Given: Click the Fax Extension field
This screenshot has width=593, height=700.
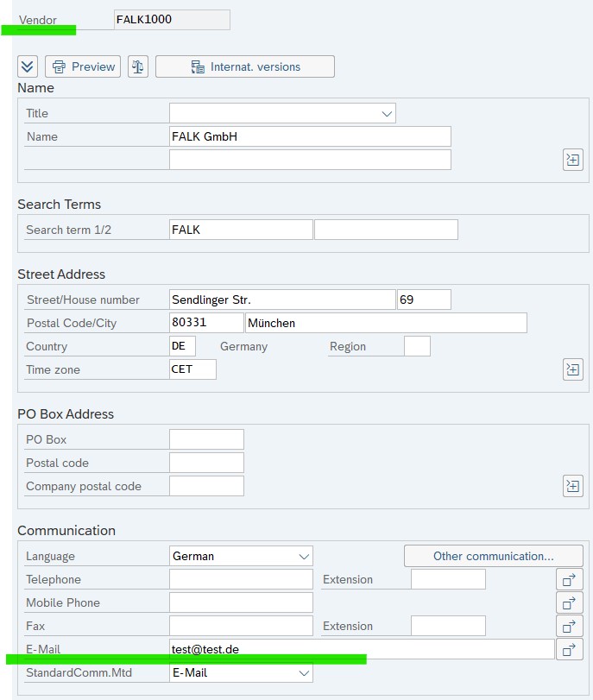Looking at the screenshot, I should tap(448, 626).
